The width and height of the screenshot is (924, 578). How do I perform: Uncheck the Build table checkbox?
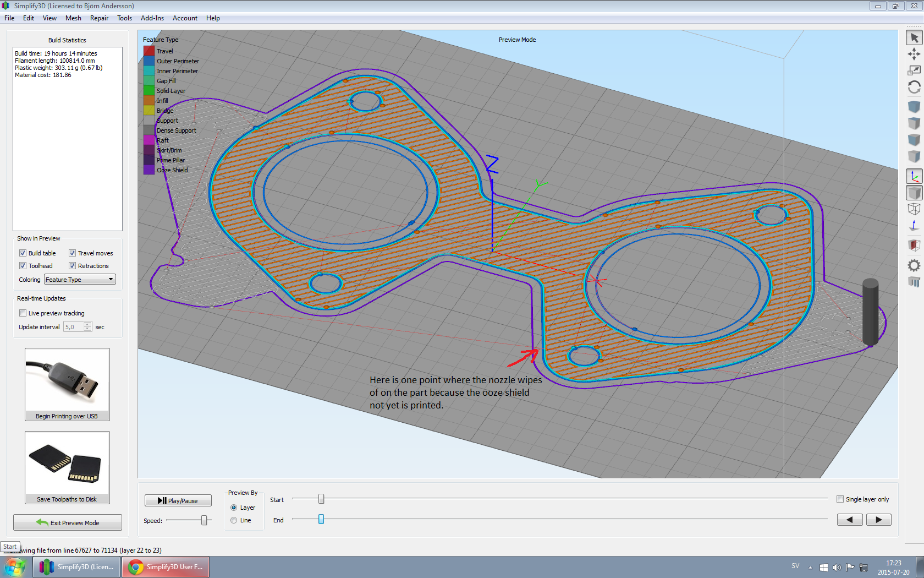pos(23,253)
